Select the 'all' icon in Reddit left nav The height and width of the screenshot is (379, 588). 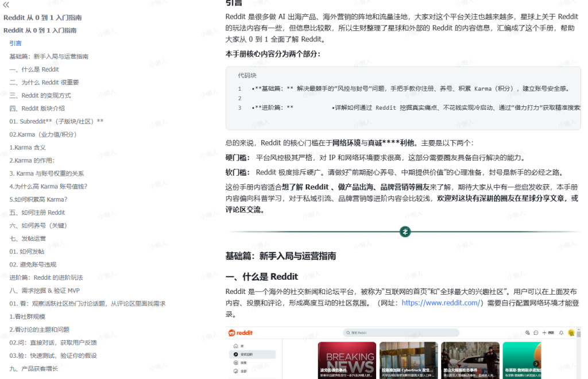click(x=235, y=371)
